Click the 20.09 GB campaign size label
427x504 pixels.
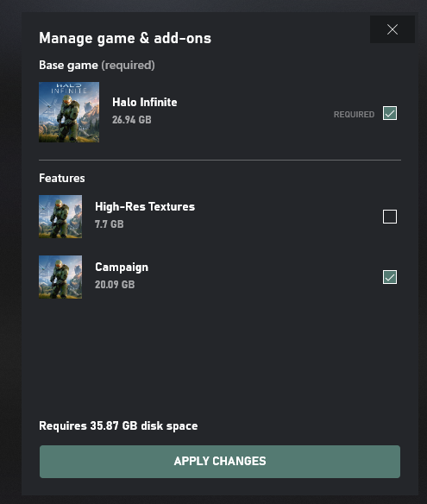[115, 285]
